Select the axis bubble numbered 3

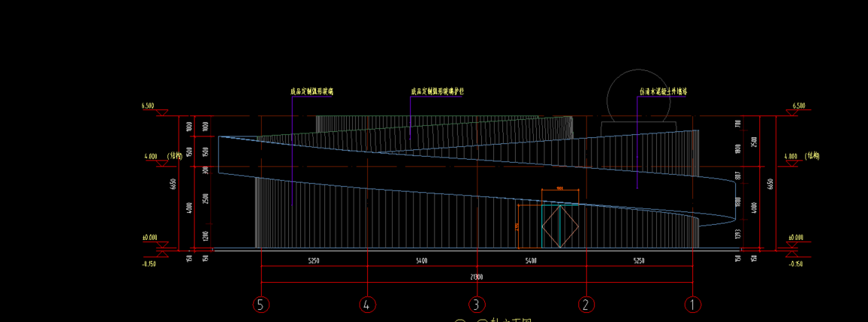(476, 305)
